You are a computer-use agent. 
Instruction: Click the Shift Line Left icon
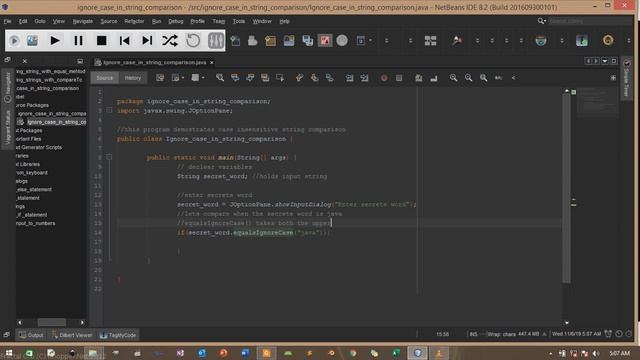tap(349, 78)
